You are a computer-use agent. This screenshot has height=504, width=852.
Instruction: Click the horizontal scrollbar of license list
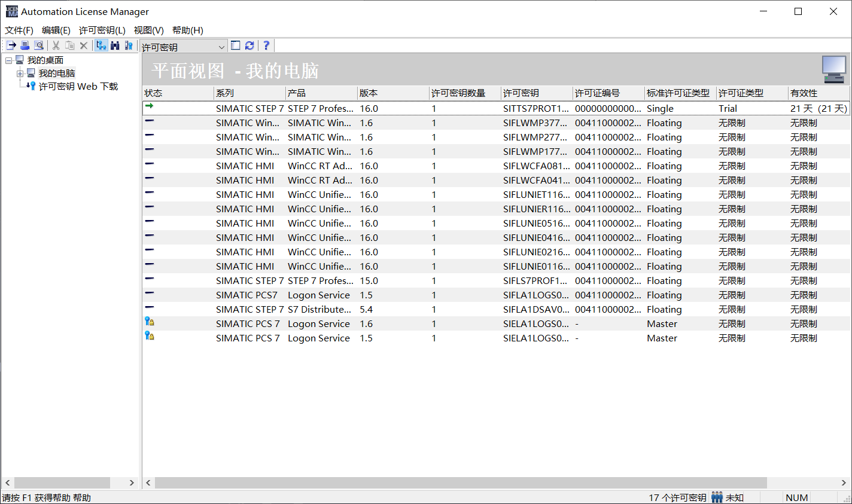click(461, 482)
